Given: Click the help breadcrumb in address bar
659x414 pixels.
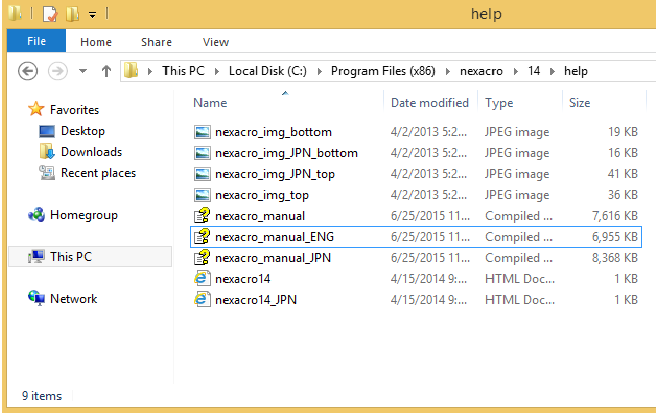Looking at the screenshot, I should [576, 71].
